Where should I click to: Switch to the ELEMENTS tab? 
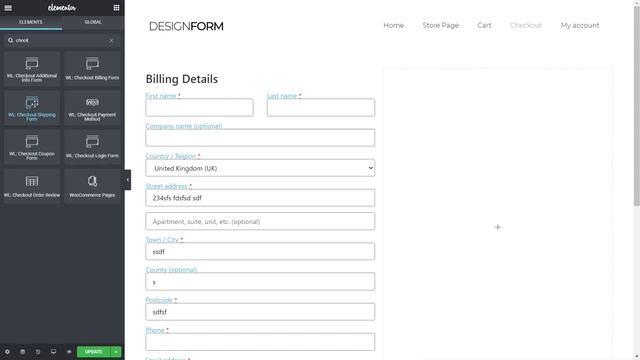click(x=31, y=22)
